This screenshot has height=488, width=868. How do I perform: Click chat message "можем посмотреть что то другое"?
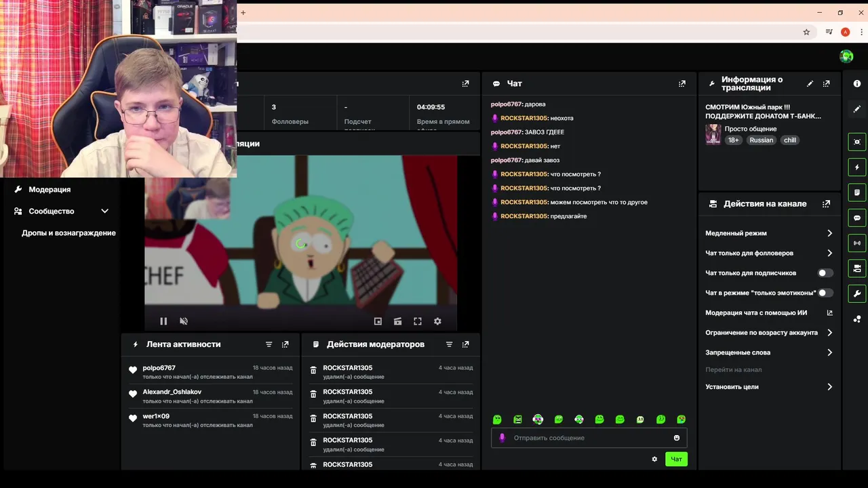pyautogui.click(x=599, y=202)
